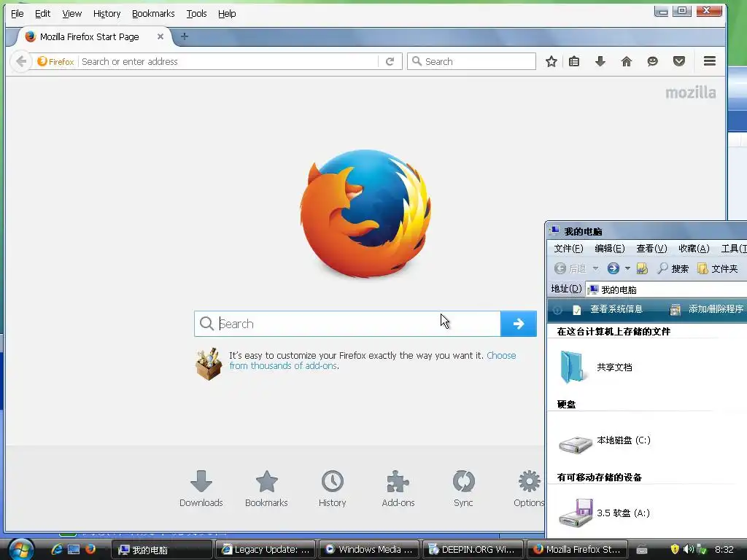Viewport: 747px width, 560px height.
Task: Switch to Mozilla Firefox taskbar button
Action: (576, 550)
